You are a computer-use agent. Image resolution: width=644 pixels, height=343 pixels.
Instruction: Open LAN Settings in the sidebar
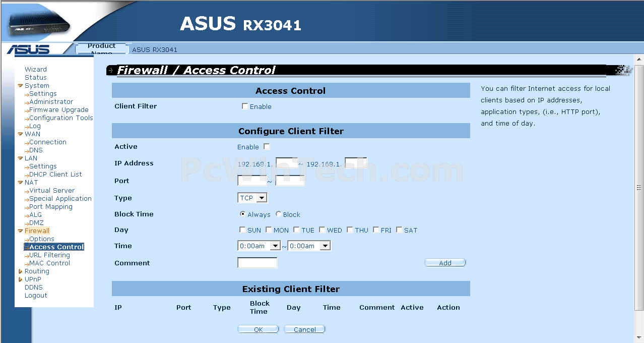(43, 166)
